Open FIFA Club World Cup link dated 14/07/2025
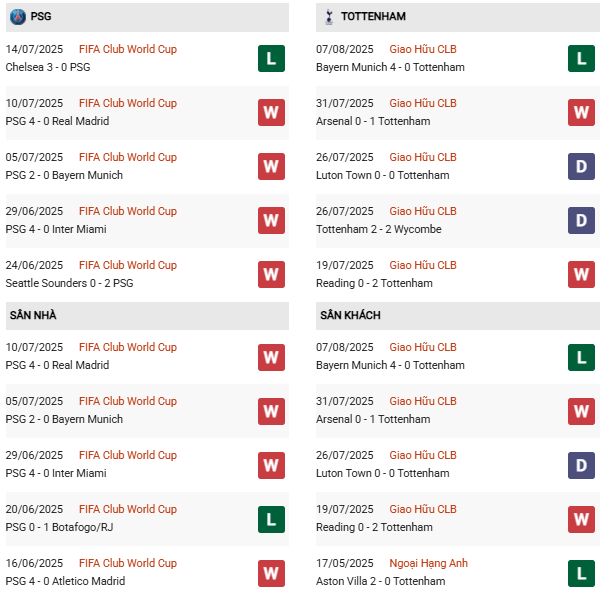600x592 pixels. click(x=127, y=49)
